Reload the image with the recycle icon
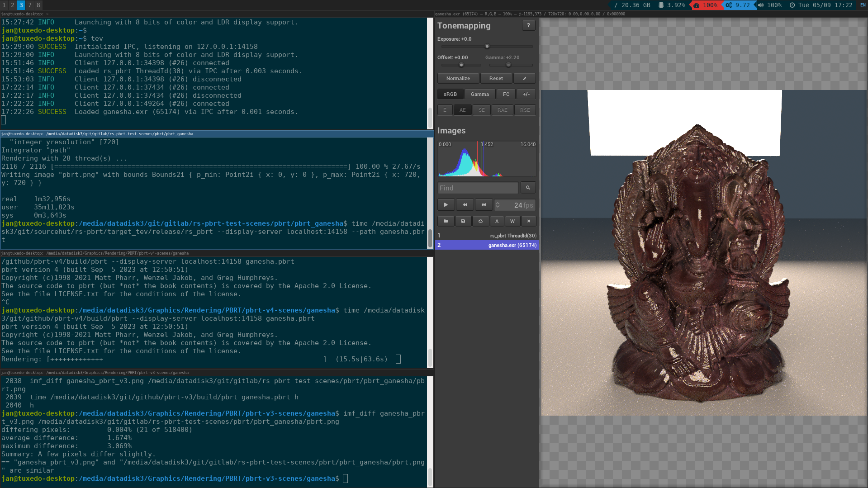Image resolution: width=868 pixels, height=488 pixels. pos(480,221)
